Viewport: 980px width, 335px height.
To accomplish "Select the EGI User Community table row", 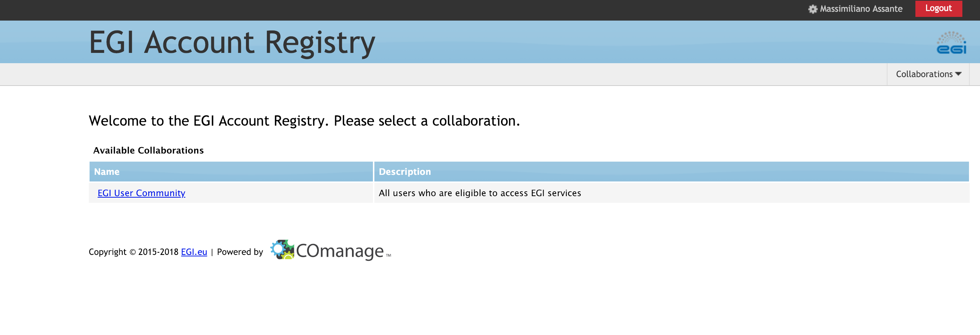I will coord(529,193).
